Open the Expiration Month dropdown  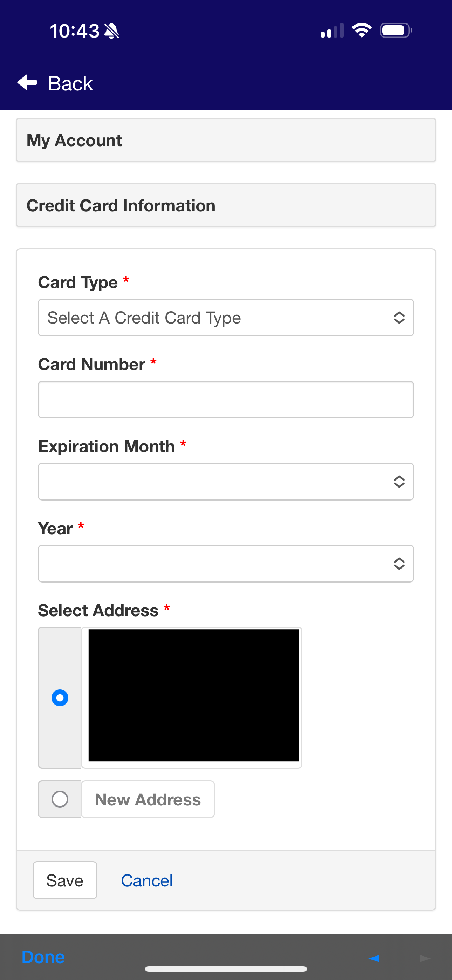coord(226,482)
